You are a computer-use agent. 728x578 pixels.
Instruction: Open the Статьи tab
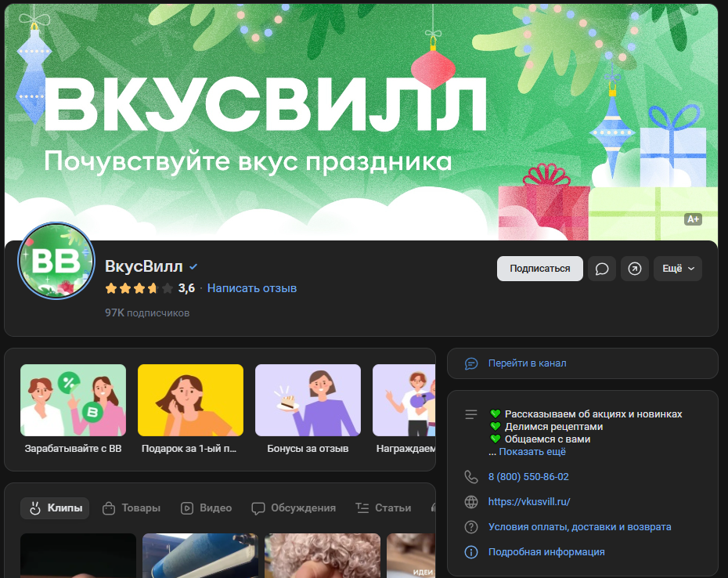(x=383, y=508)
